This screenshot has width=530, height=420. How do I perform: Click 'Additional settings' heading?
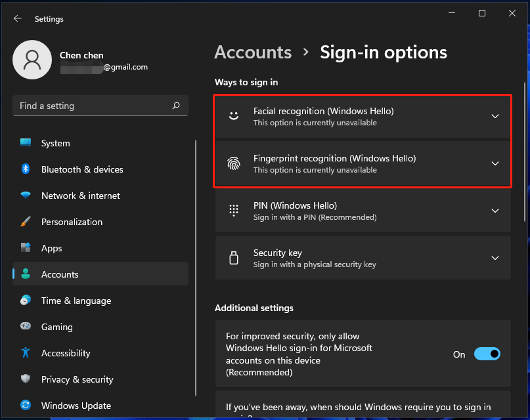pyautogui.click(x=254, y=308)
